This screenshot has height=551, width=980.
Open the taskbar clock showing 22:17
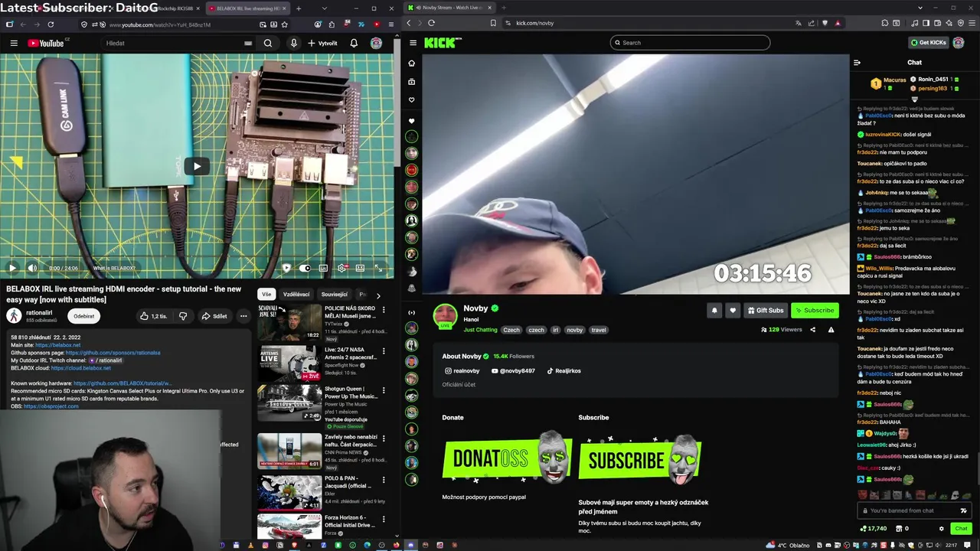pos(951,546)
